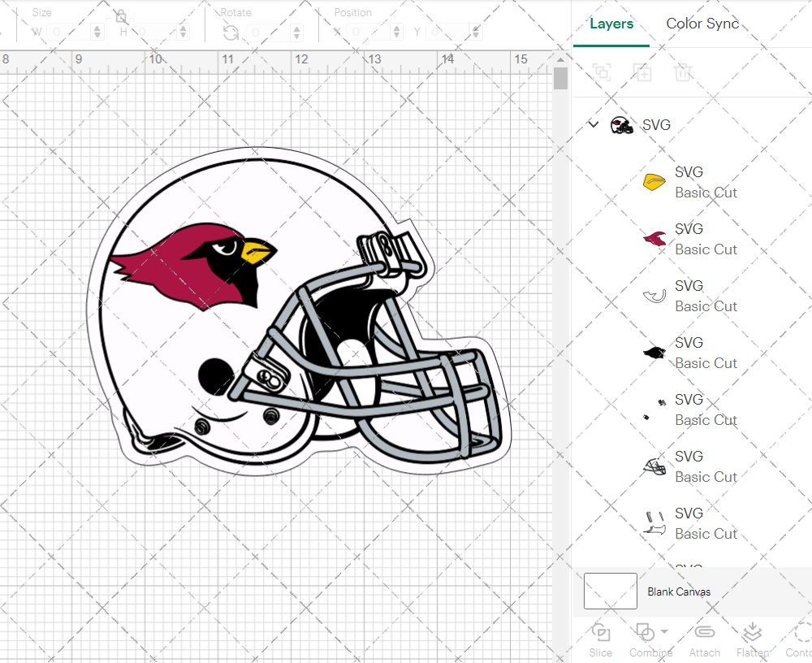The height and width of the screenshot is (663, 812).
Task: Click the canvas scrollbar up arrow
Action: pos(560,59)
